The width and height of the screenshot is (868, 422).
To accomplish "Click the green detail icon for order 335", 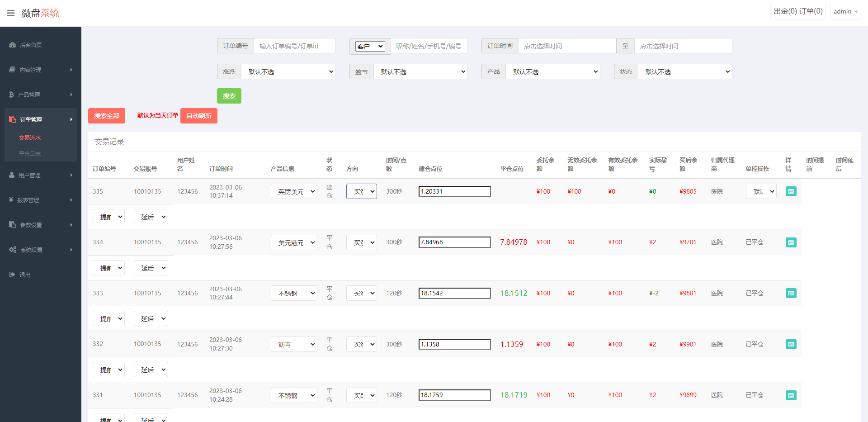I will (791, 191).
